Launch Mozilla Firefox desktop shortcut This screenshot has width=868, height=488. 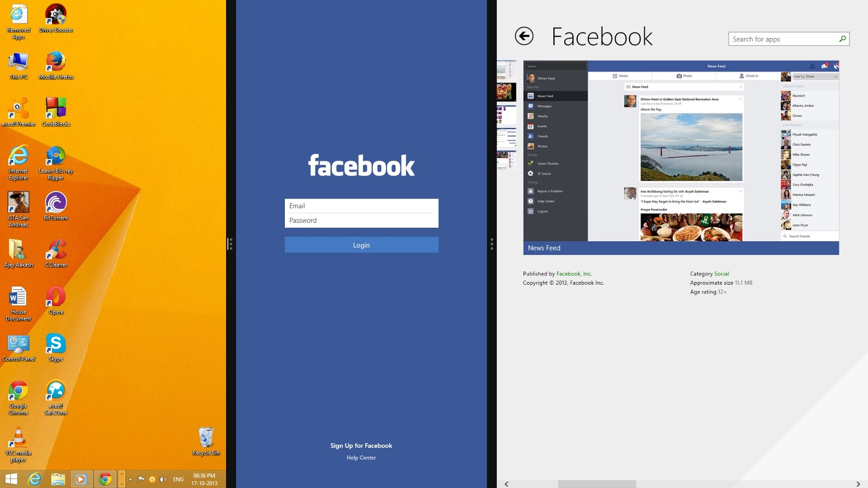56,66
